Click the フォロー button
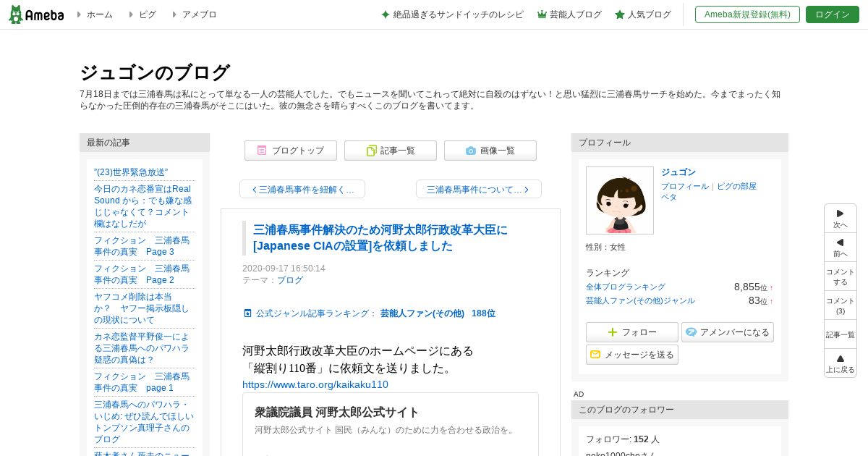 [632, 332]
